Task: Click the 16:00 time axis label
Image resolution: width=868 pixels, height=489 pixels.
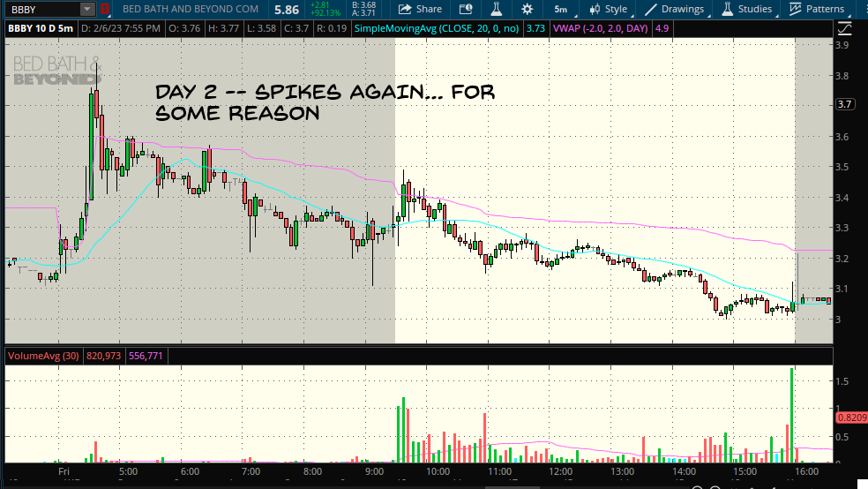Action: (806, 471)
